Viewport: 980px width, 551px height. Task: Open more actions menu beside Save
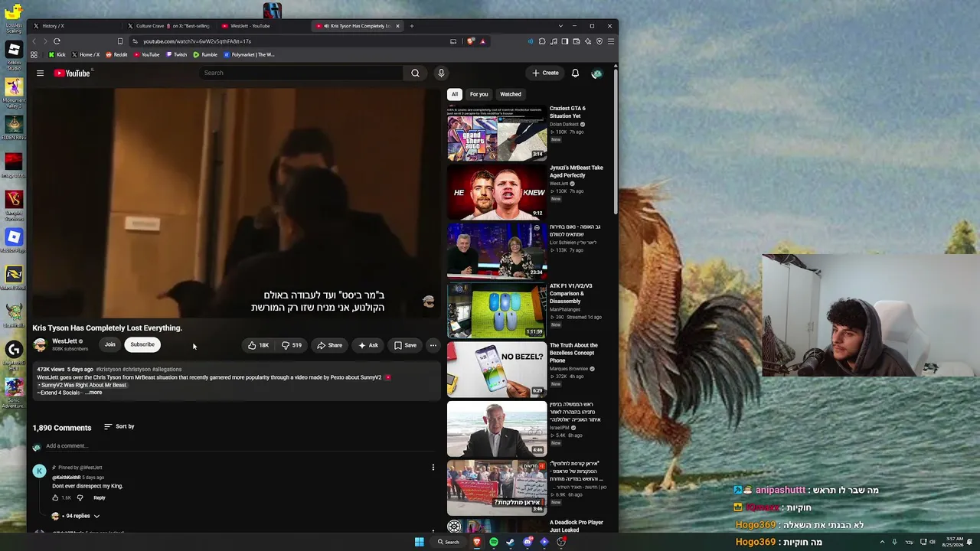pos(433,345)
